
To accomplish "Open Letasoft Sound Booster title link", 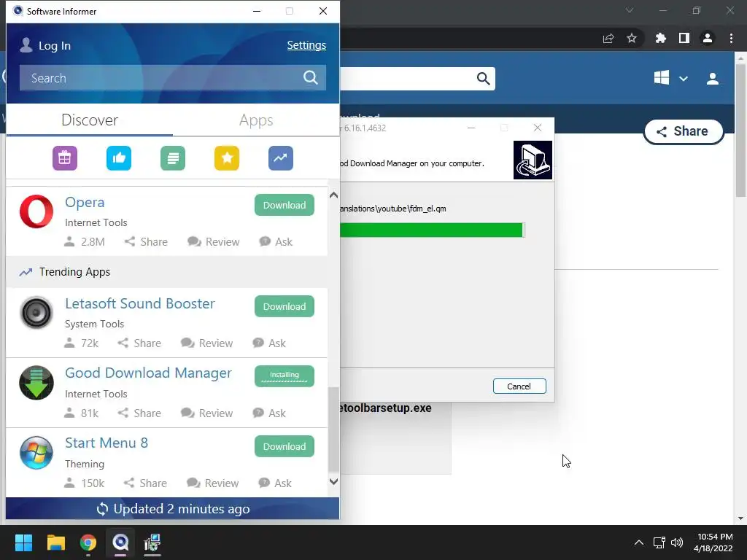I will (x=140, y=303).
